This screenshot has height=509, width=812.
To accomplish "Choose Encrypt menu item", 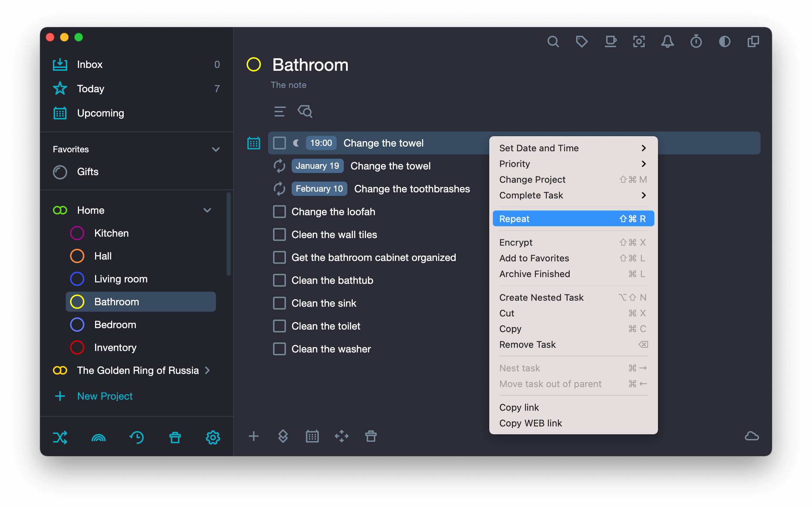I will (x=573, y=242).
